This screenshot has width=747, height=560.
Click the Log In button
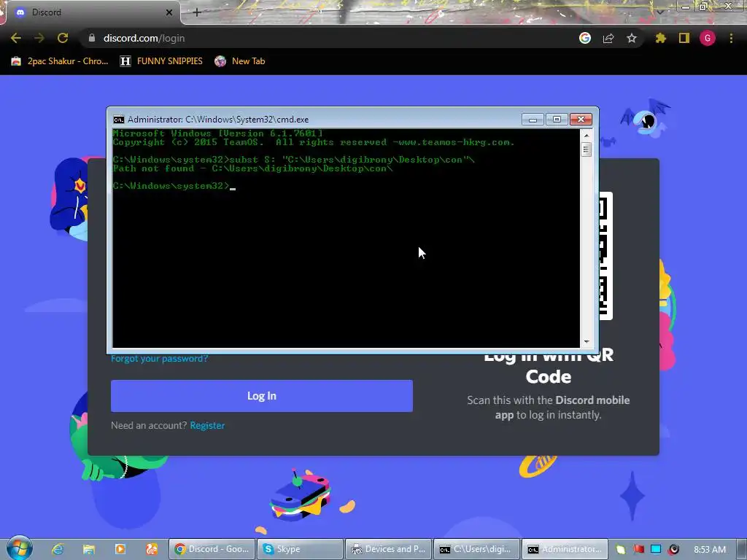pyautogui.click(x=262, y=396)
